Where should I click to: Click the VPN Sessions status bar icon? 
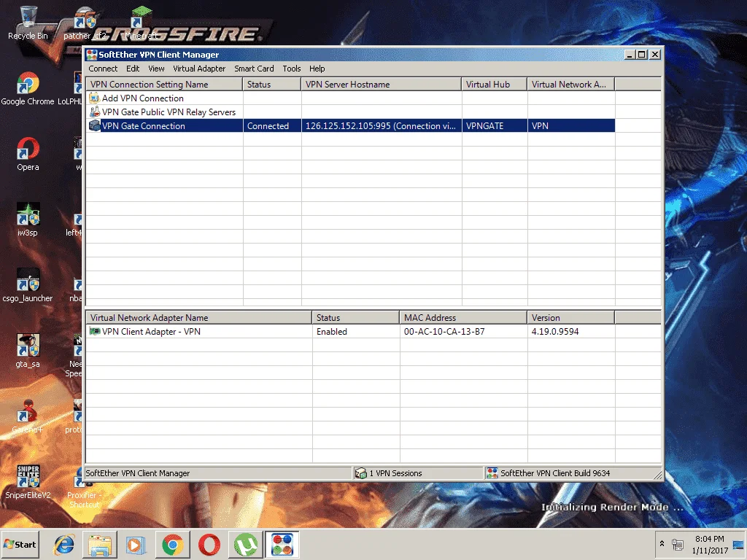pyautogui.click(x=360, y=473)
